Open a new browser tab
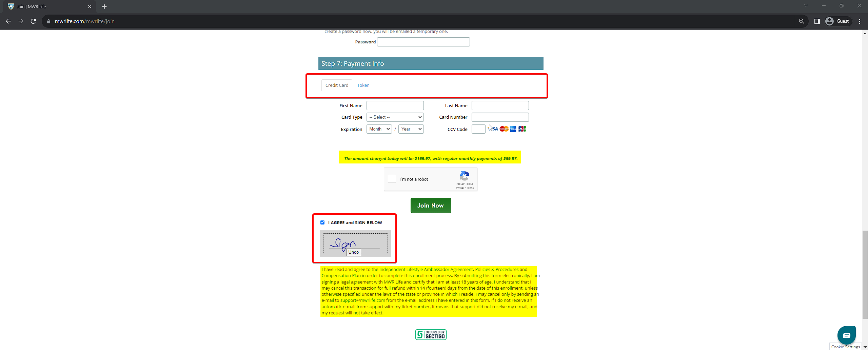Screen dimensions: 868x350 click(104, 6)
